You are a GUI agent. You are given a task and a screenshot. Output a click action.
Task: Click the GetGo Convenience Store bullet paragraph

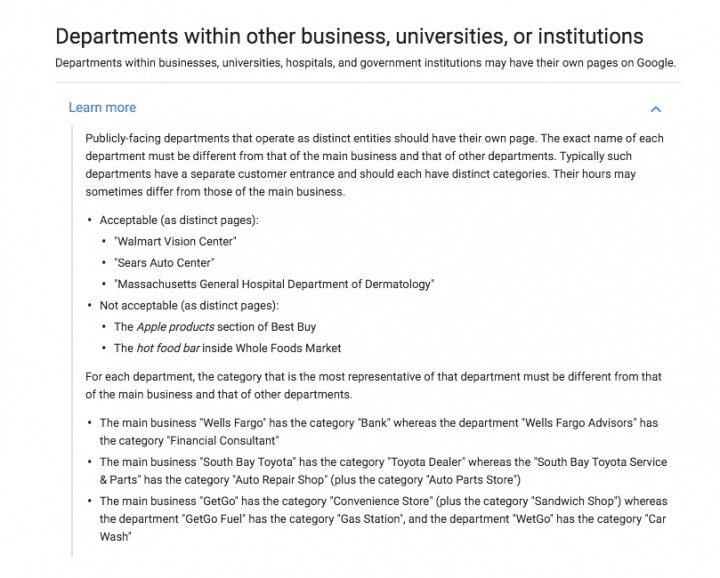[383, 519]
